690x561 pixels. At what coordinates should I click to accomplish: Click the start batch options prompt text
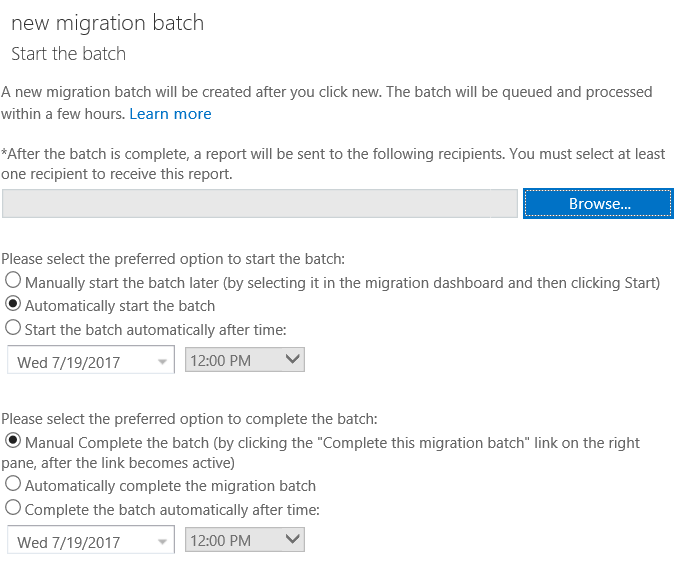pyautogui.click(x=173, y=259)
